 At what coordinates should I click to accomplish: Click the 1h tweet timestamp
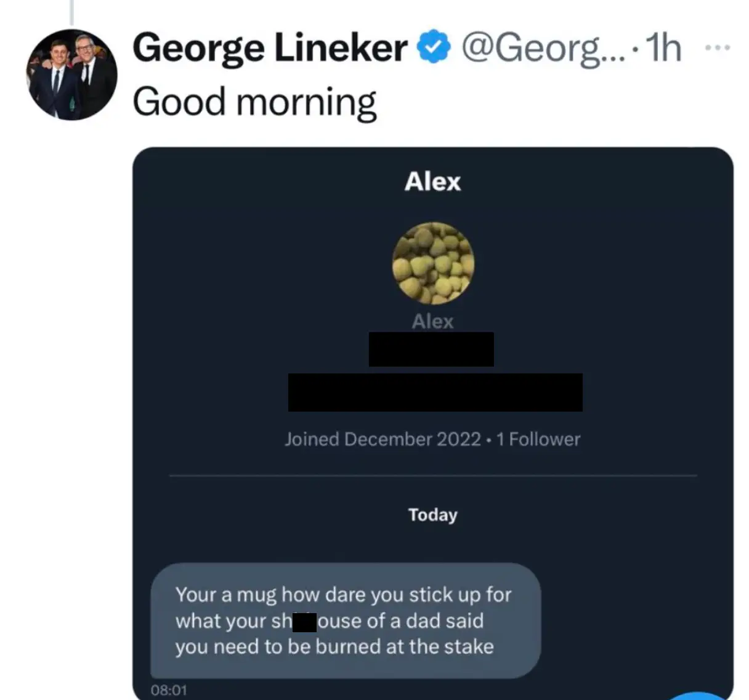point(662,46)
